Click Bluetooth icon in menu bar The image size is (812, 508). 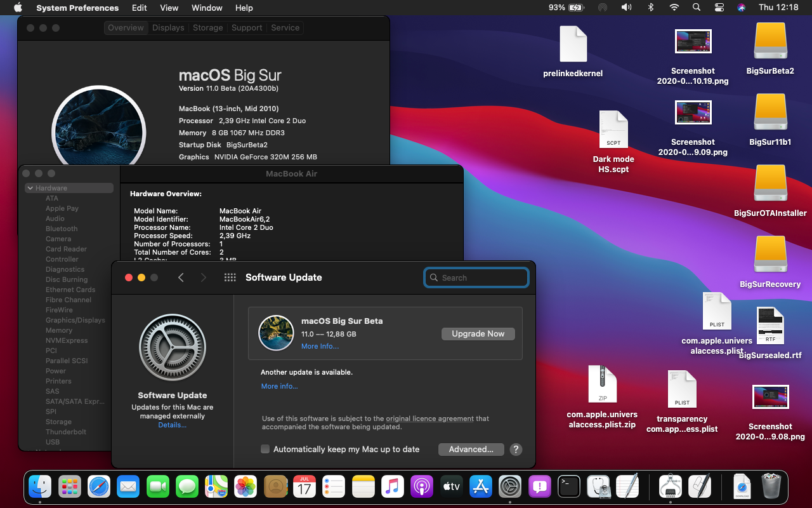coord(650,8)
